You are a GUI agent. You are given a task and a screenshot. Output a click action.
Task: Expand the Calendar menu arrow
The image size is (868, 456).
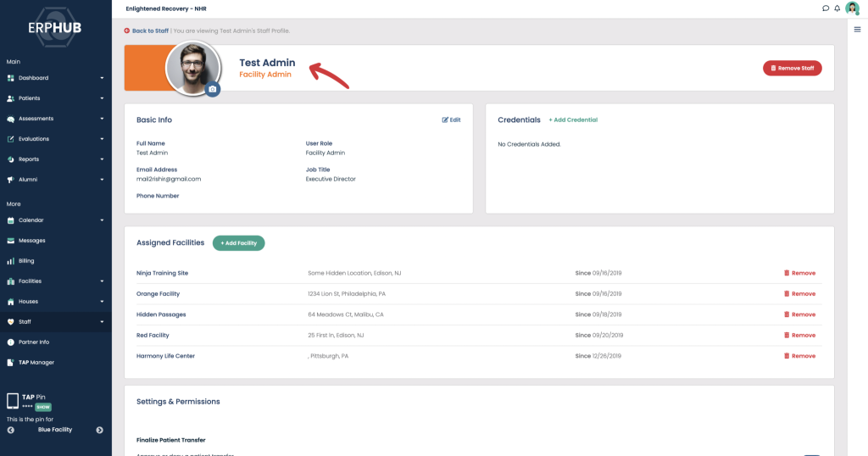pos(102,220)
